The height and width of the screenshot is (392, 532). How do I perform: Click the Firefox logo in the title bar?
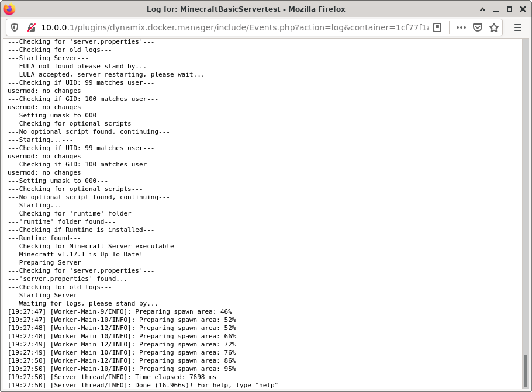pos(9,9)
